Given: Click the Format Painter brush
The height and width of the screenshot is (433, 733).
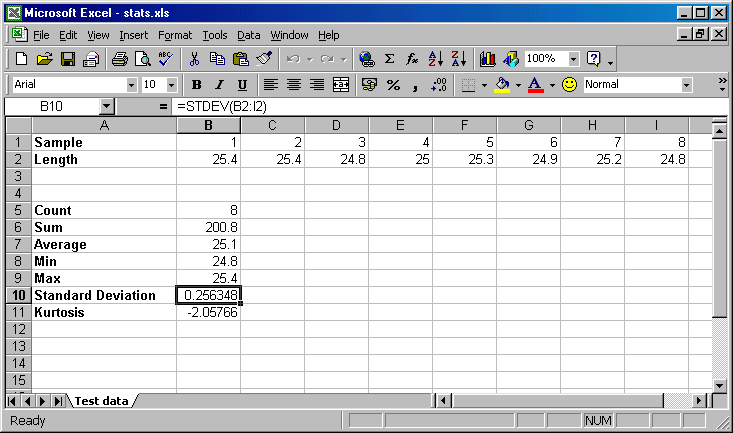Looking at the screenshot, I should 264,59.
